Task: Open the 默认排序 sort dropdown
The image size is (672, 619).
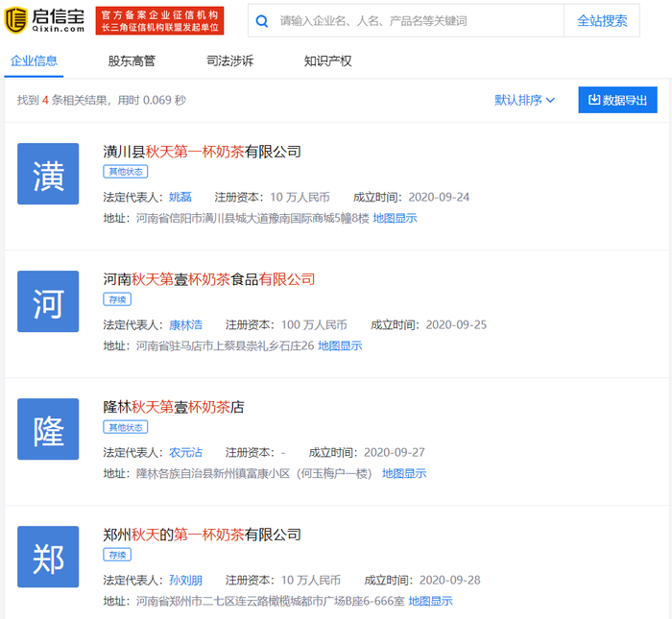Action: pos(524,100)
